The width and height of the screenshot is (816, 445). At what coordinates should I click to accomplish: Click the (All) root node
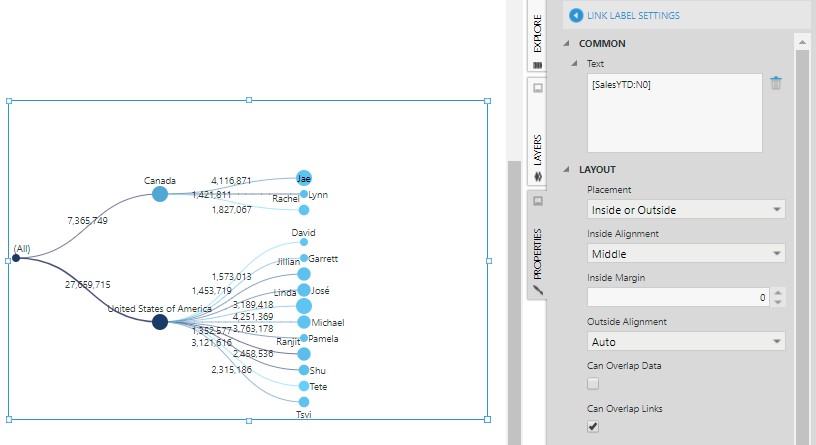point(15,258)
